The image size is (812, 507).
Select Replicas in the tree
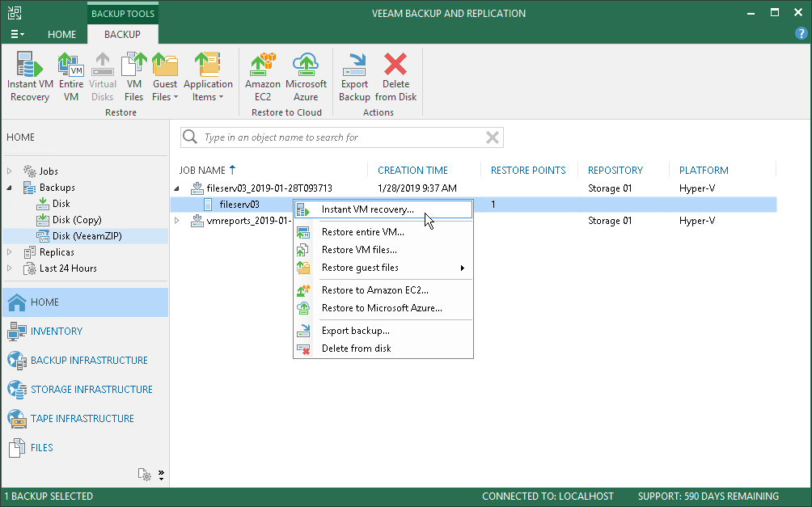57,252
